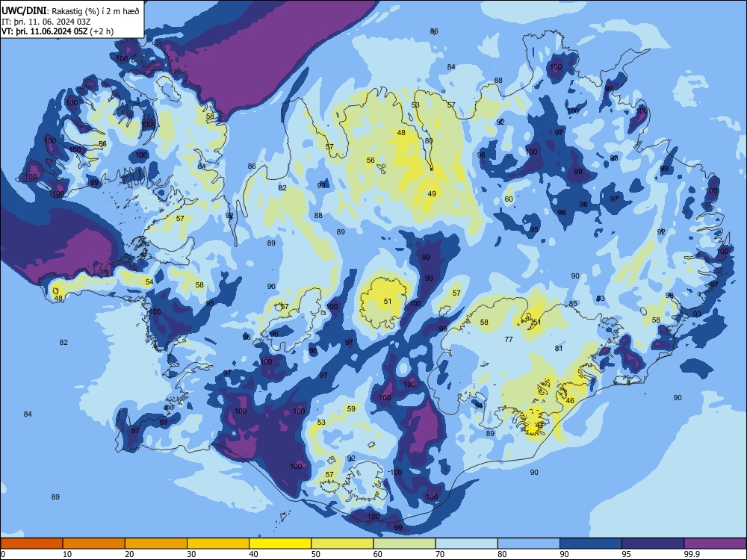Click the value 95 in west Iceland
This screenshot has width=747, height=560.
click(x=210, y=304)
